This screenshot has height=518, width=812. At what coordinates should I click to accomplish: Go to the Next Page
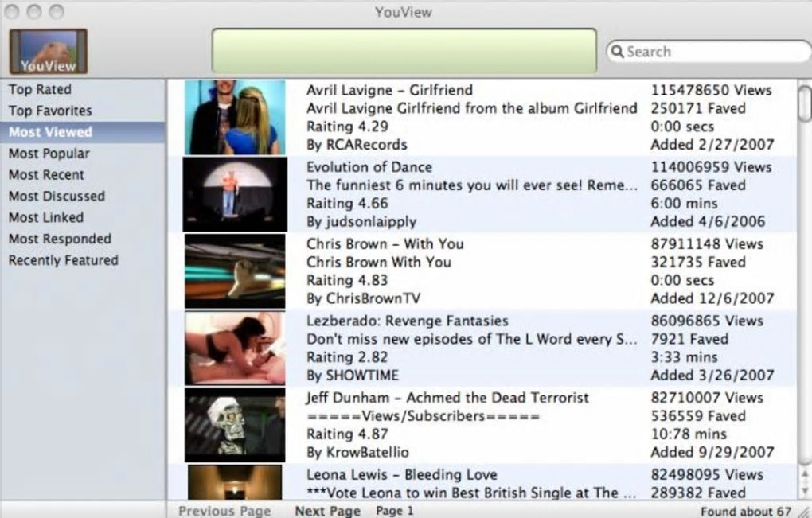tap(328, 511)
